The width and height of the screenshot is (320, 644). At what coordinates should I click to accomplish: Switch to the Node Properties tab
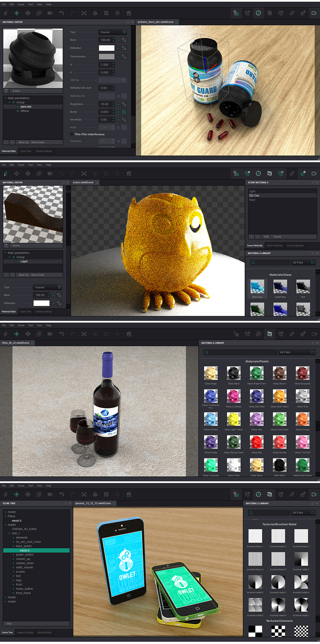(274, 245)
